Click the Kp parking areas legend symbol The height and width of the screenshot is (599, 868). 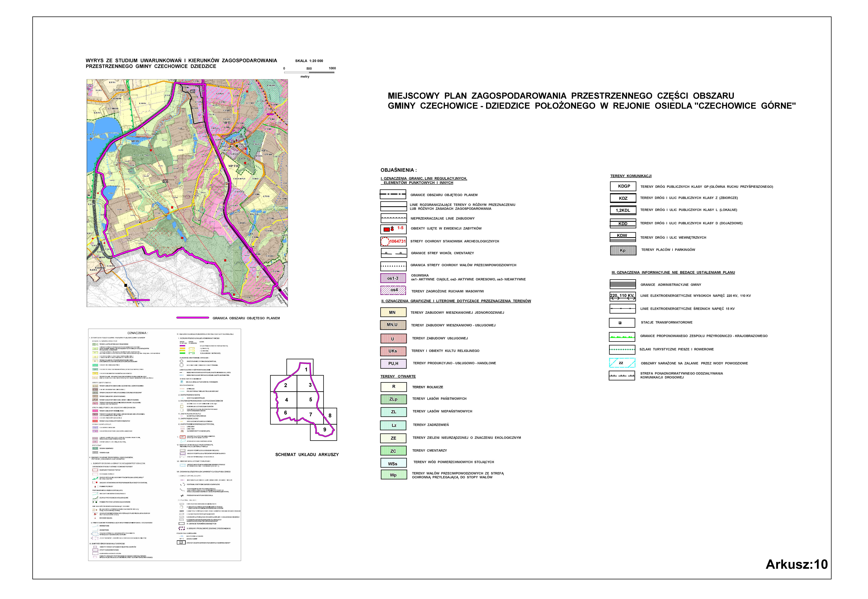pyautogui.click(x=623, y=250)
